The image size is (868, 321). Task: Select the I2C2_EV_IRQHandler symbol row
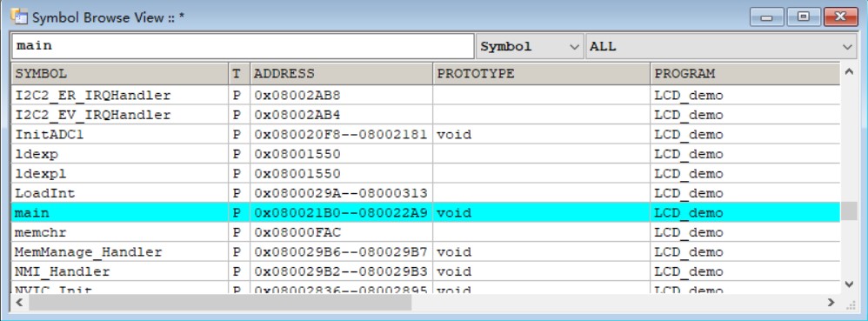click(425, 115)
